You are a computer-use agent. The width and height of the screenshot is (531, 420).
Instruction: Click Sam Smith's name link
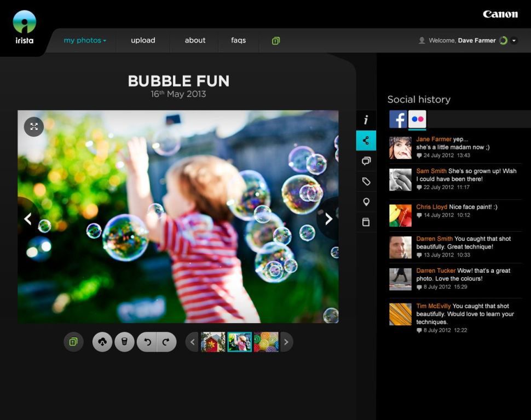click(431, 171)
